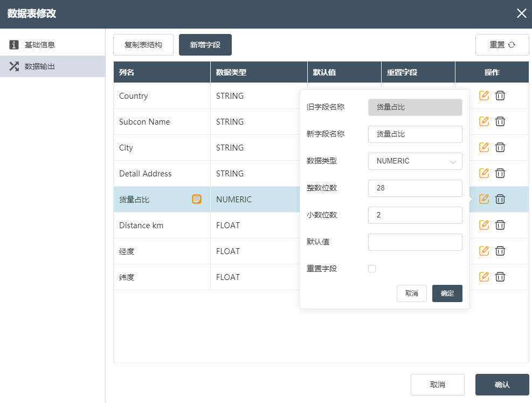
Task: Select the Subcon Name cell
Action: (162, 121)
